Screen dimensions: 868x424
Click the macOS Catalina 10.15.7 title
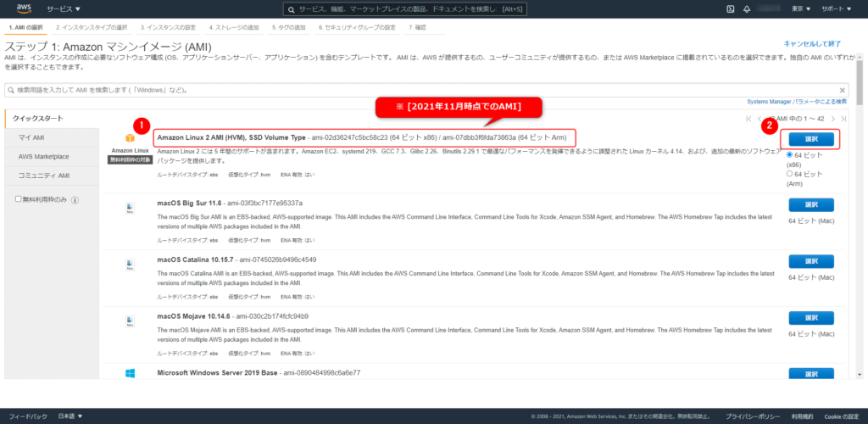point(195,259)
